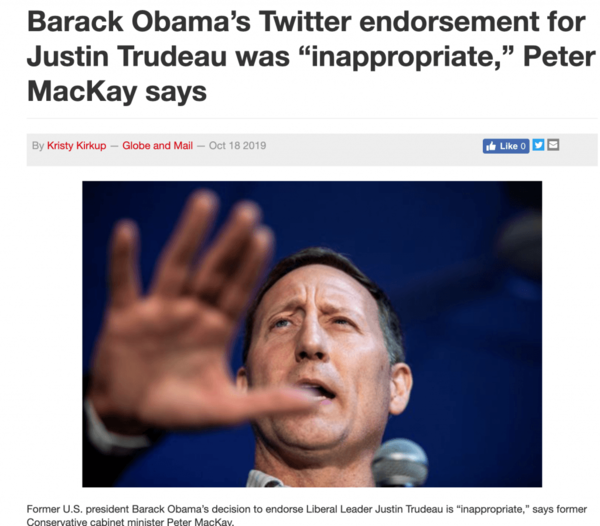This screenshot has width=600, height=526.
Task: Click the dash separator before Globe and Mail
Action: [114, 146]
